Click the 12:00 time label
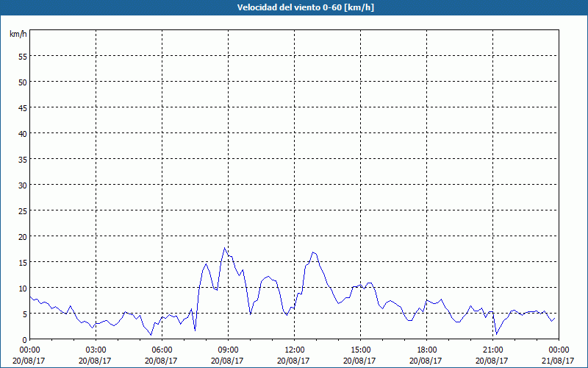The height and width of the screenshot is (368, 588). [x=295, y=350]
